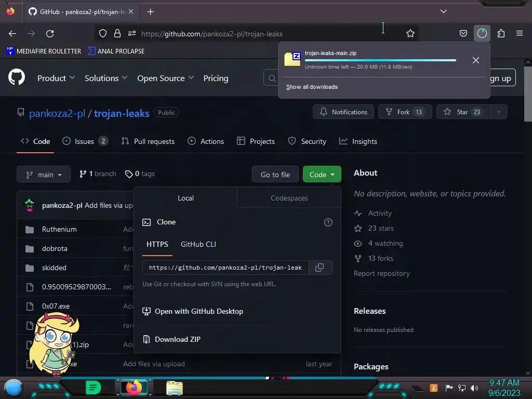This screenshot has width=532, height=399.
Task: Open the Ruthenium folder
Action: (x=59, y=229)
